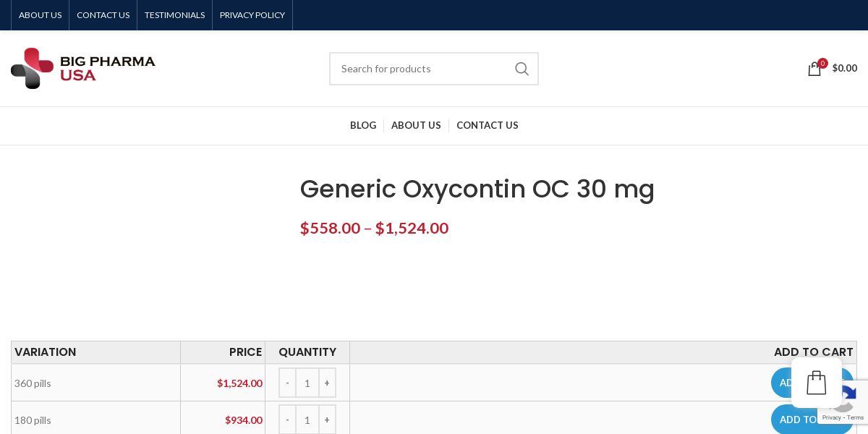Click the 360 pills quantity field
This screenshot has height=434, width=868.
(x=307, y=383)
